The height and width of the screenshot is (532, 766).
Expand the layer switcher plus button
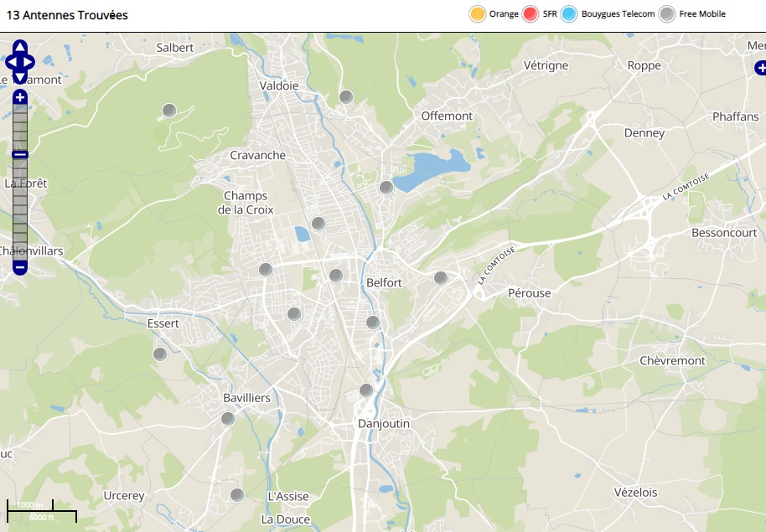pos(760,68)
